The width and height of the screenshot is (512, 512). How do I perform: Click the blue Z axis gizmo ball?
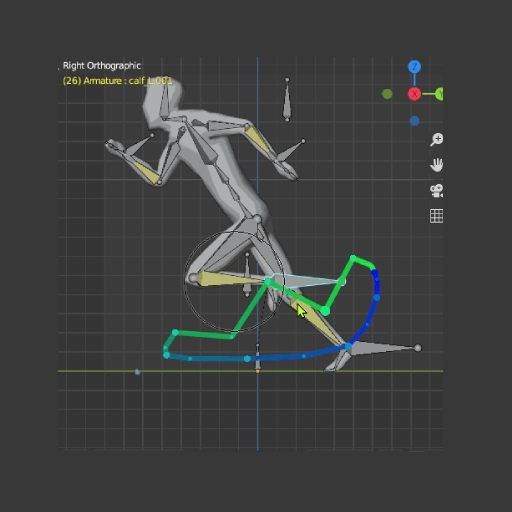(414, 67)
